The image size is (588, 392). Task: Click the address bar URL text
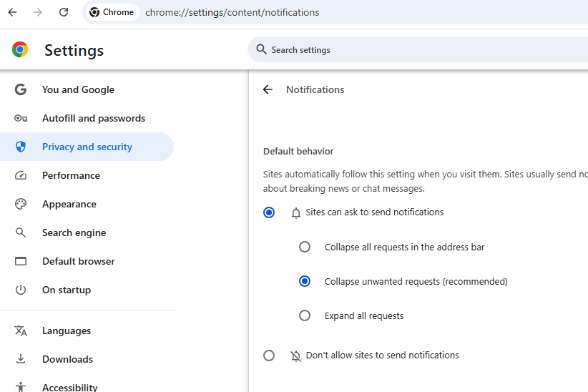click(x=232, y=12)
